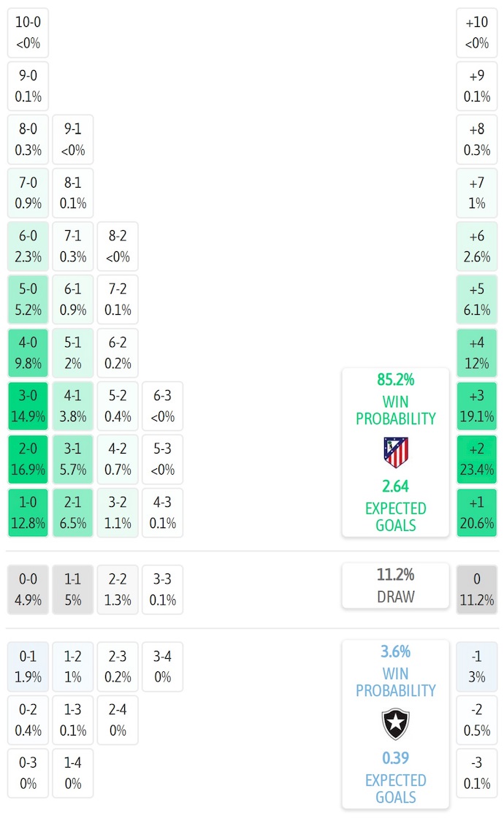
Task: Select the 2-0 scoreline cell
Action: tap(28, 459)
